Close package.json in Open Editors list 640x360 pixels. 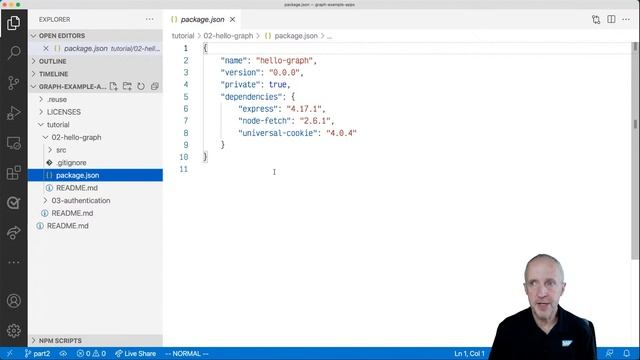coord(46,48)
